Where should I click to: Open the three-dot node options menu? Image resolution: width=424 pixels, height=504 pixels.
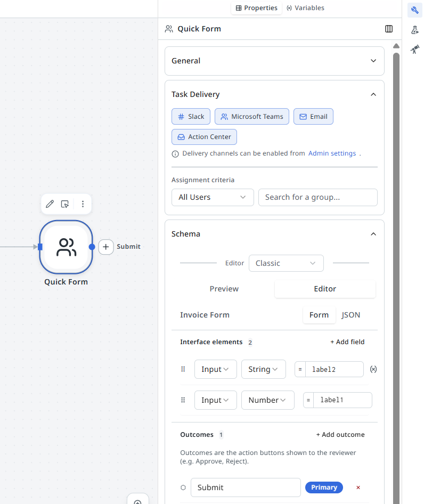click(x=83, y=204)
